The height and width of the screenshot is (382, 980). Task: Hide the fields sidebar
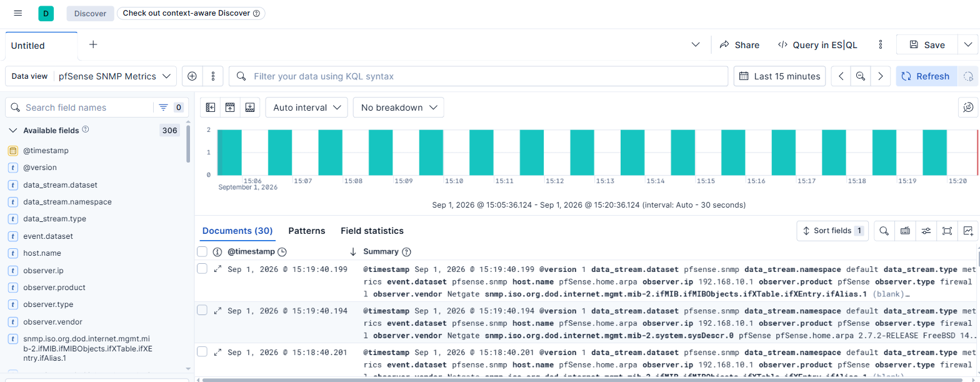click(210, 108)
